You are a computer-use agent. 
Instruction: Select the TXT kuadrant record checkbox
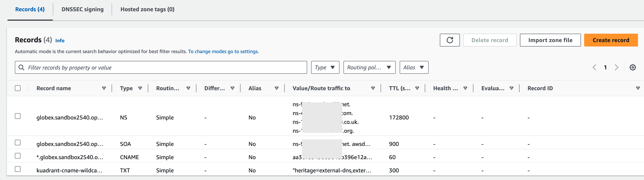(18, 169)
